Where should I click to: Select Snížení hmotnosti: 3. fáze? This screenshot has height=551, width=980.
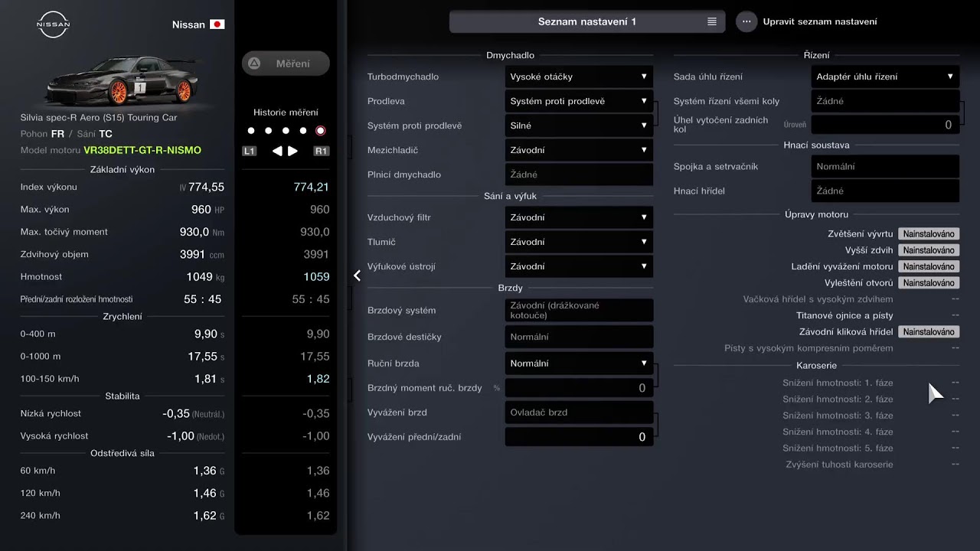pos(838,416)
